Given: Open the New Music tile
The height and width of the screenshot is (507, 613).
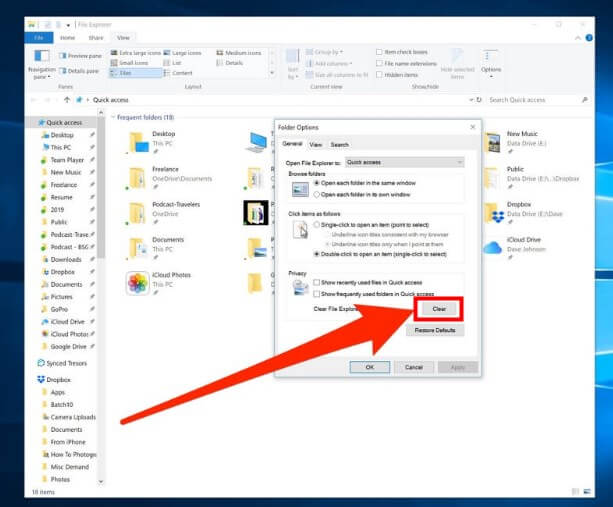Looking at the screenshot, I should pos(515,143).
